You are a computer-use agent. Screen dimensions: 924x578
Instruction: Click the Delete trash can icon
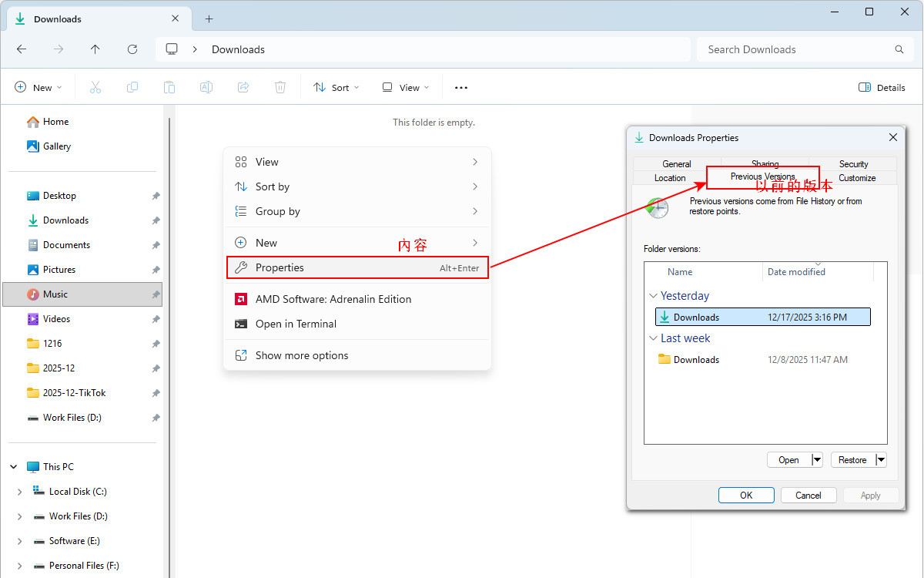pyautogui.click(x=280, y=88)
